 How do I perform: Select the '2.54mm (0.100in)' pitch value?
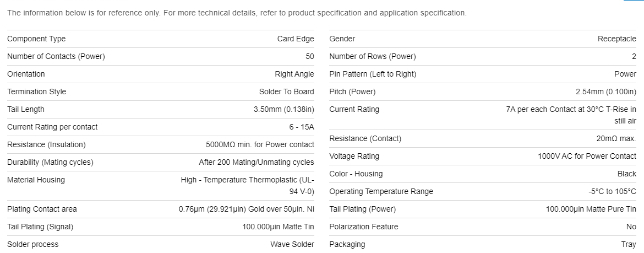[606, 91]
